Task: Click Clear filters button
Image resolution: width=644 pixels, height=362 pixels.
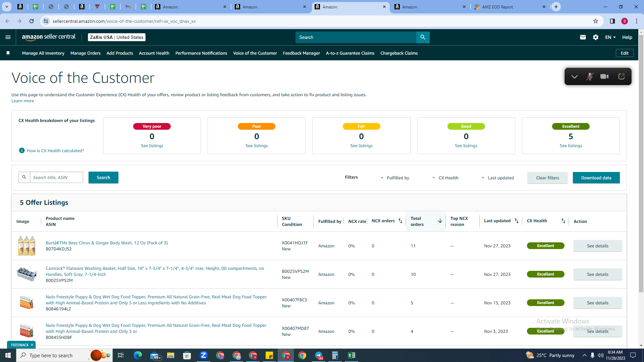Action: 547,178
